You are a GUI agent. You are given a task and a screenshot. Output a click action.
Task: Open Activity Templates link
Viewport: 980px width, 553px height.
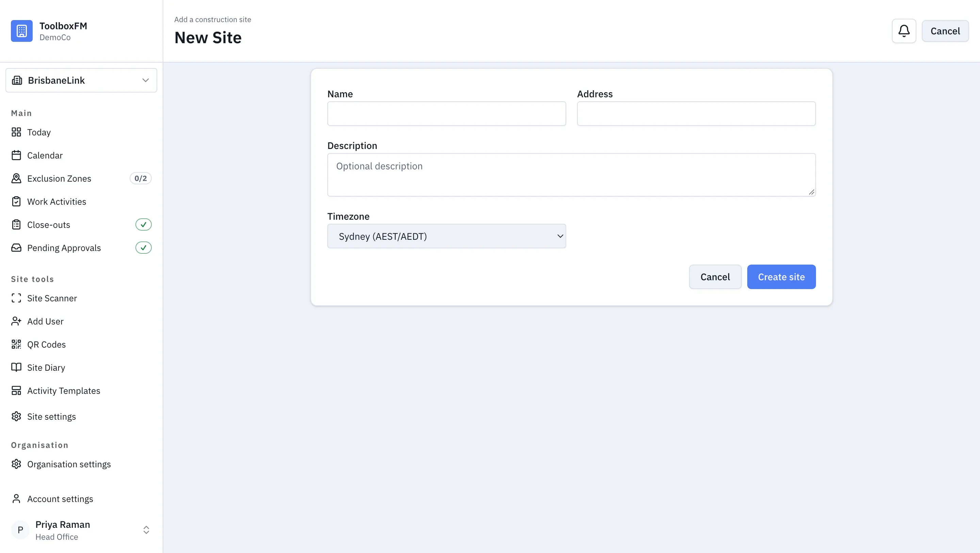(x=81, y=390)
